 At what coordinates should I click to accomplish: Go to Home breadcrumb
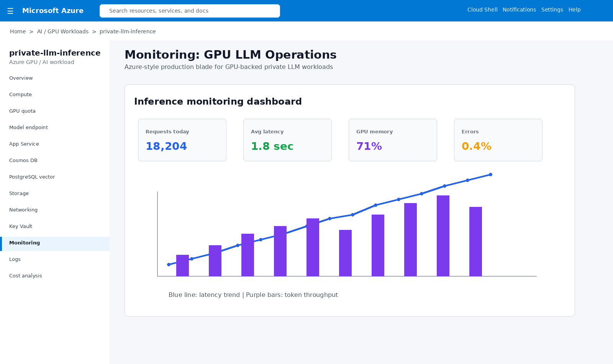(18, 31)
